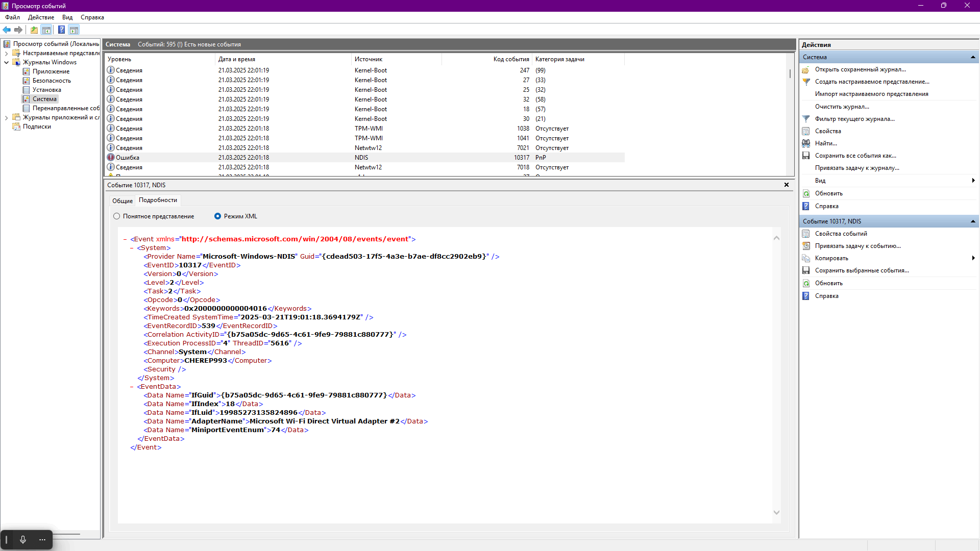Click the Приложение log icon in the tree
The height and width of the screenshot is (551, 980).
point(26,71)
